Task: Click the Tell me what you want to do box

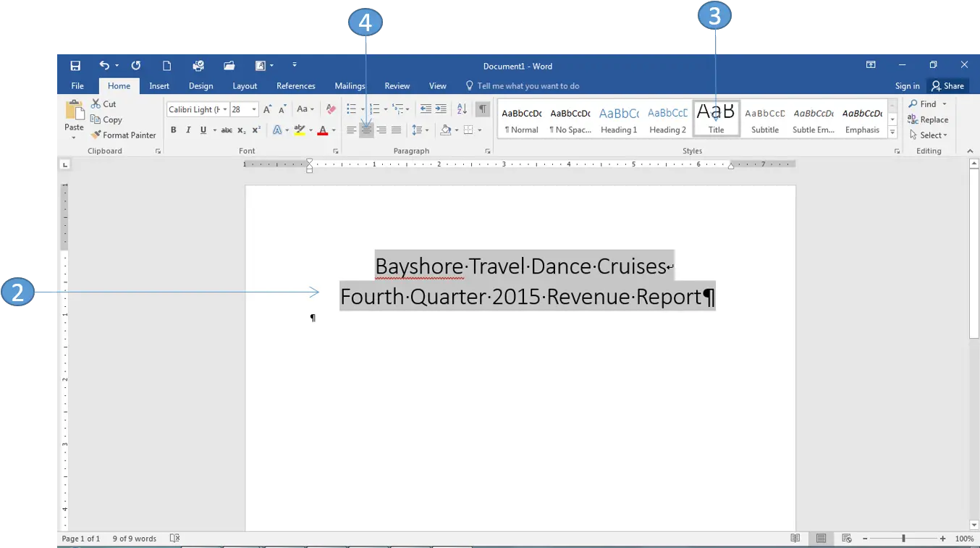Action: 523,85
